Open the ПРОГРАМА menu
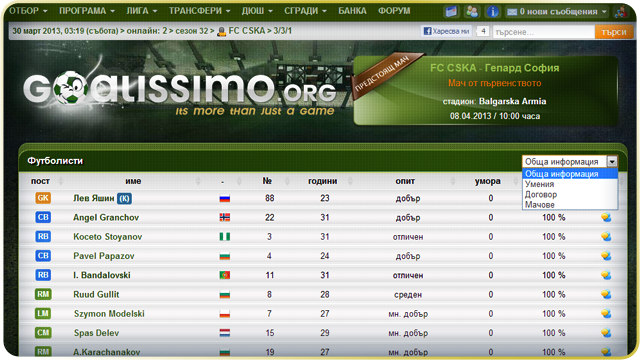The height and width of the screenshot is (360, 640). 87,11
